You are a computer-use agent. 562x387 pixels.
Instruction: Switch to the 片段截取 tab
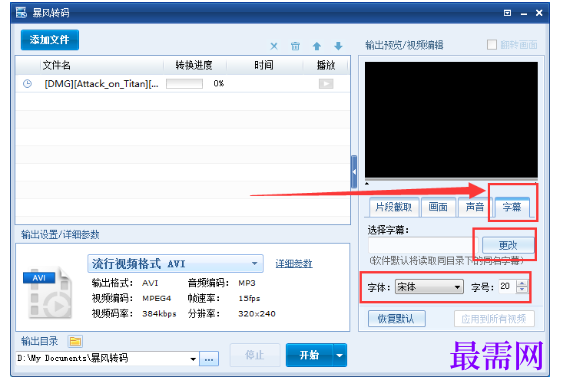pos(394,207)
